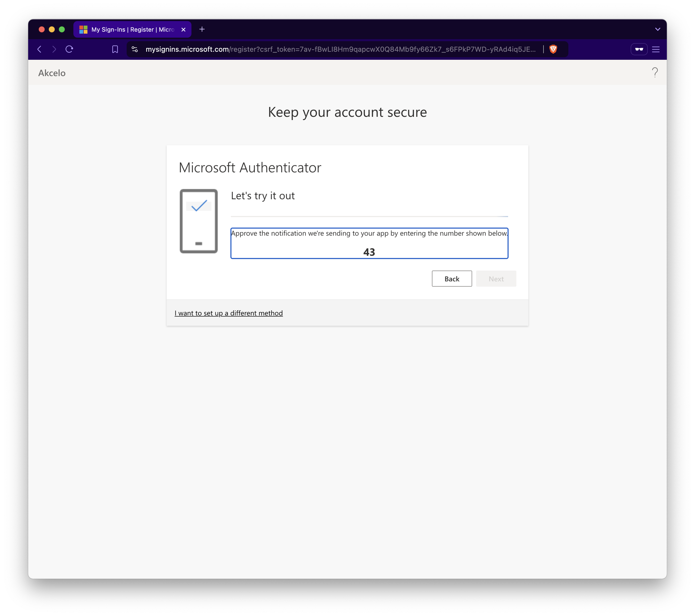Click the phone checkmark illustration

[198, 221]
